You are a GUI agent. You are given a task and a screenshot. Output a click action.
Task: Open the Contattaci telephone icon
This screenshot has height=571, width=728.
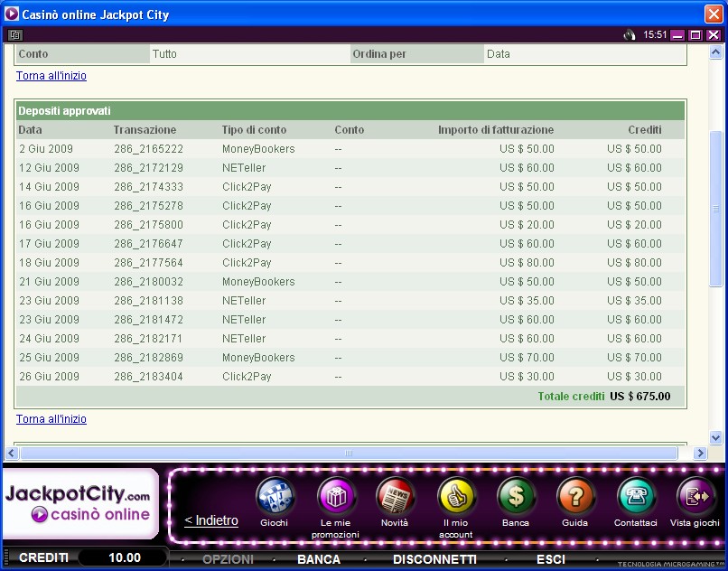point(636,497)
